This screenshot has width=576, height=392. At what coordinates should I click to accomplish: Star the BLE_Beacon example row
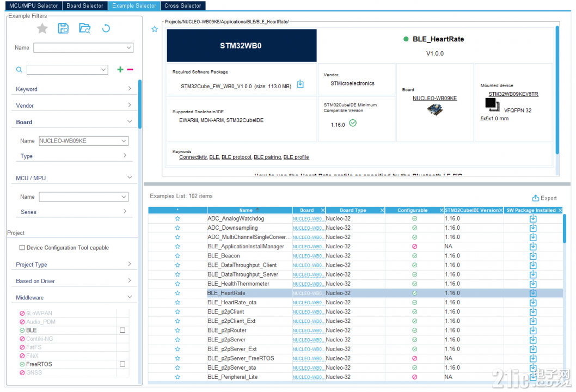click(177, 256)
